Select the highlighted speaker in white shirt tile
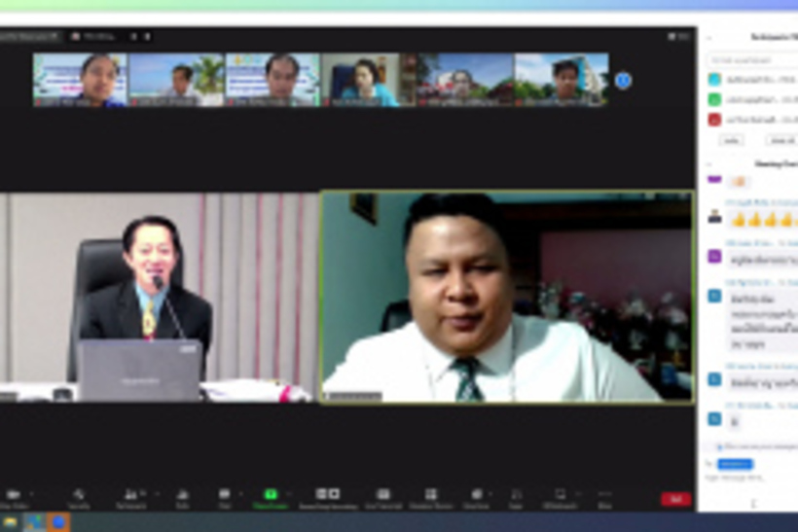 click(x=507, y=298)
